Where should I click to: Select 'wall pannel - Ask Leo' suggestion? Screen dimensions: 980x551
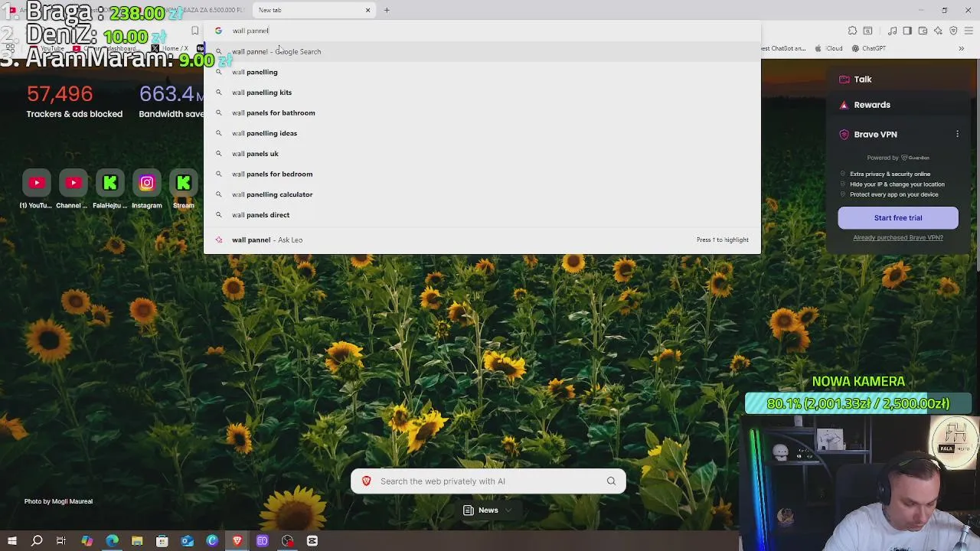click(482, 240)
